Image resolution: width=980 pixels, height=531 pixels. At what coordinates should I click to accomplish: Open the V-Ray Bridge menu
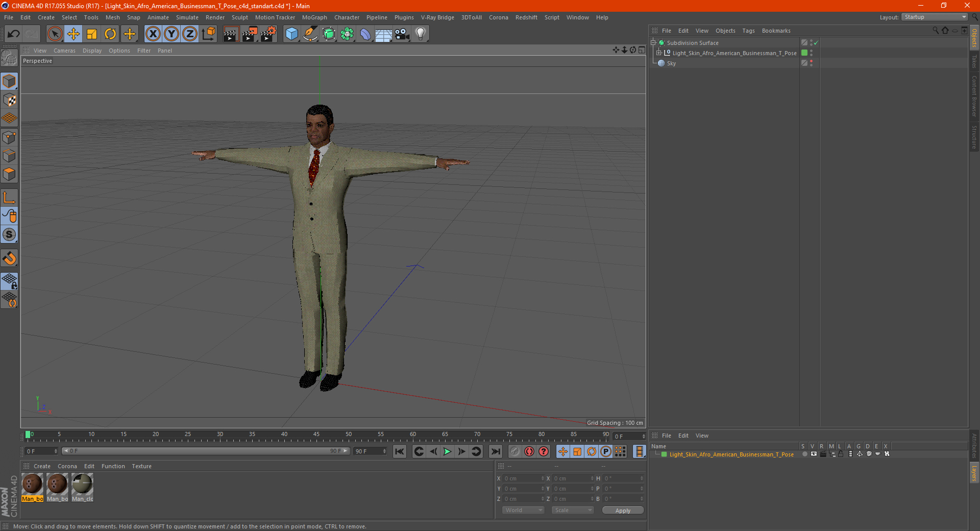(437, 17)
